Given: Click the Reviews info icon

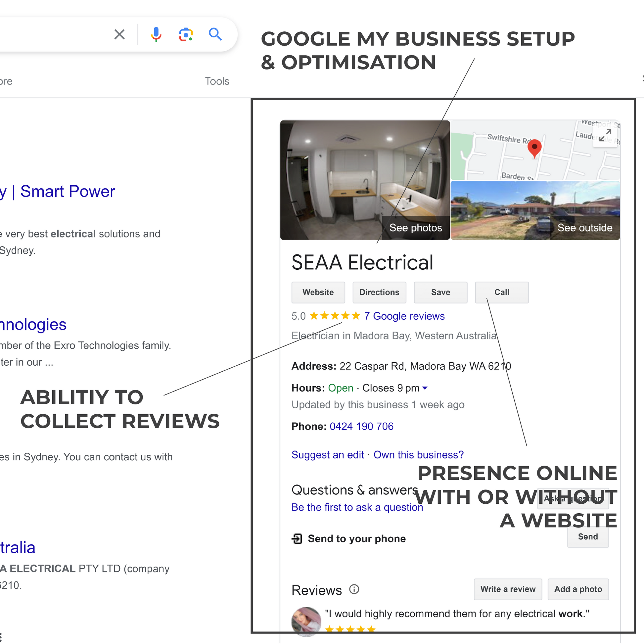Looking at the screenshot, I should click(354, 589).
